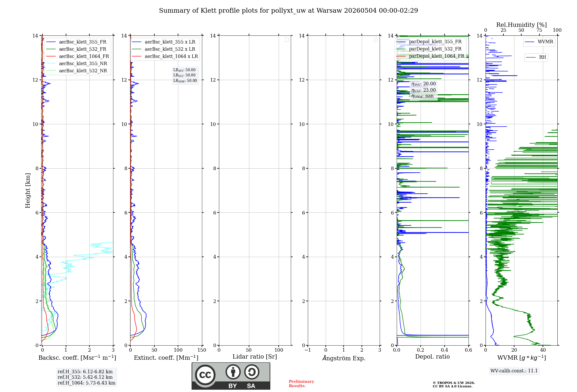Click the LR355: 50.00 annotation
The height and width of the screenshot is (392, 577).
tap(184, 70)
